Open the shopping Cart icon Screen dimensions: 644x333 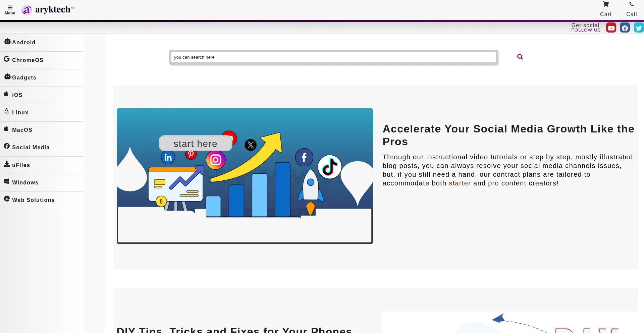point(606,4)
